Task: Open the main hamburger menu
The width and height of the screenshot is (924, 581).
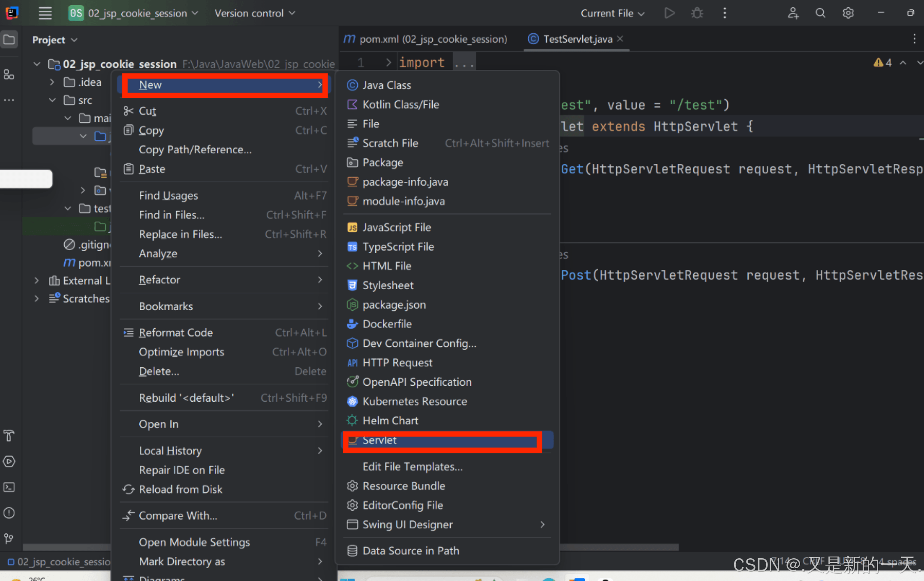Action: (x=45, y=13)
